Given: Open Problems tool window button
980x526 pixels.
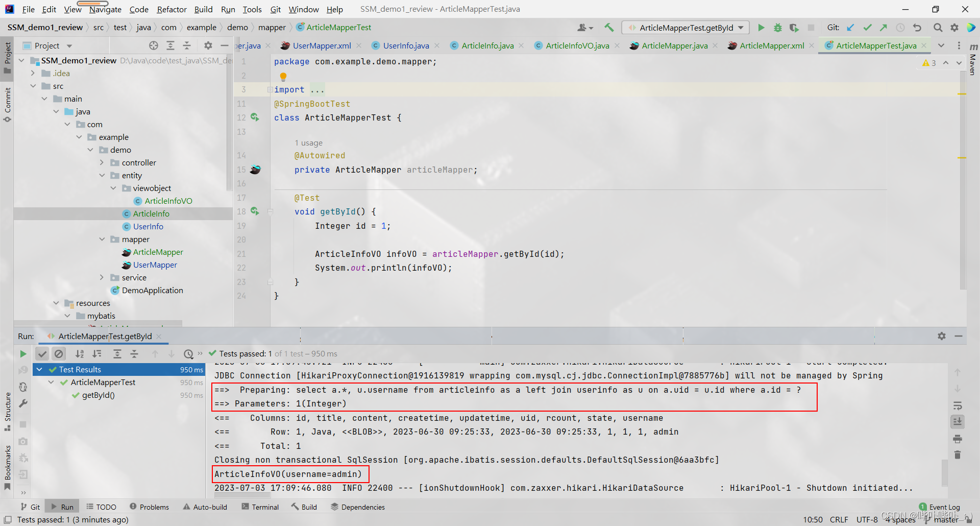Looking at the screenshot, I should click(149, 507).
